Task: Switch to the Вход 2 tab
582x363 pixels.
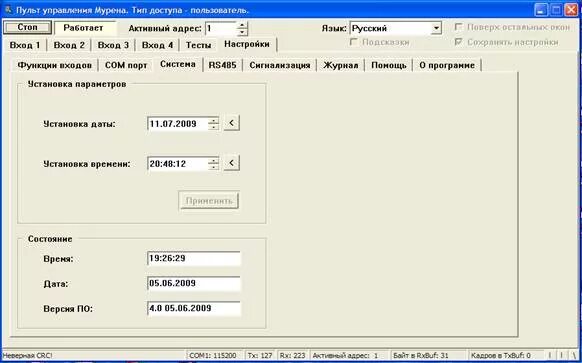Action: coord(69,45)
